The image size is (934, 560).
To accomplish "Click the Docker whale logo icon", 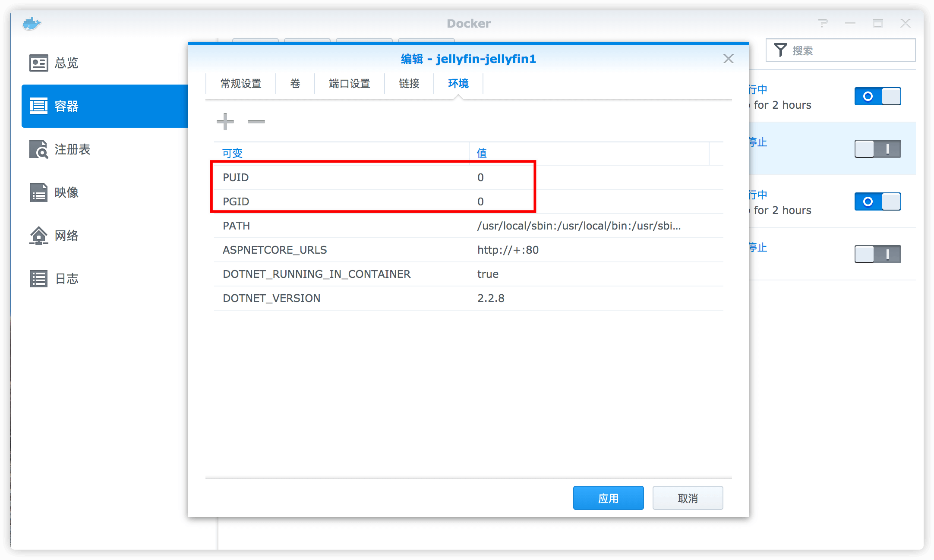I will pos(32,23).
